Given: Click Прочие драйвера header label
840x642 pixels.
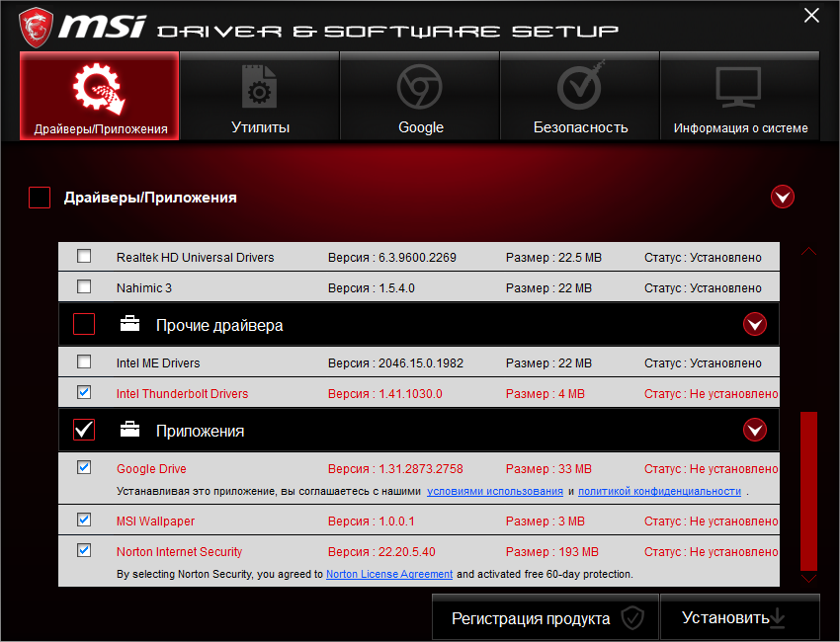Looking at the screenshot, I should point(219,325).
